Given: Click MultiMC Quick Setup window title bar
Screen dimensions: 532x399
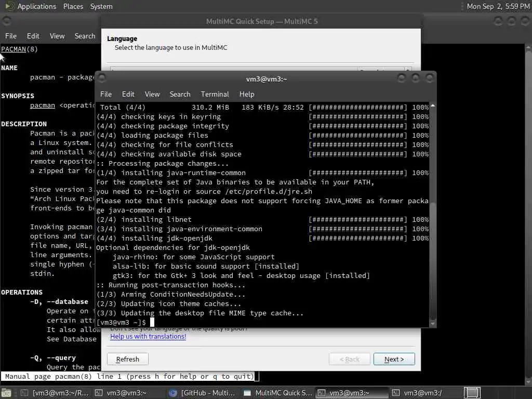Looking at the screenshot, I should tap(262, 21).
